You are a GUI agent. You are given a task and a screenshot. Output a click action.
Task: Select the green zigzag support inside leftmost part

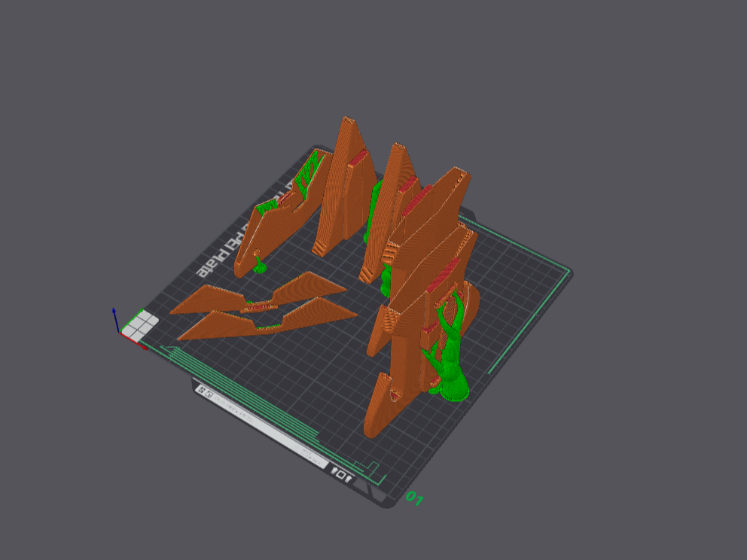306,174
